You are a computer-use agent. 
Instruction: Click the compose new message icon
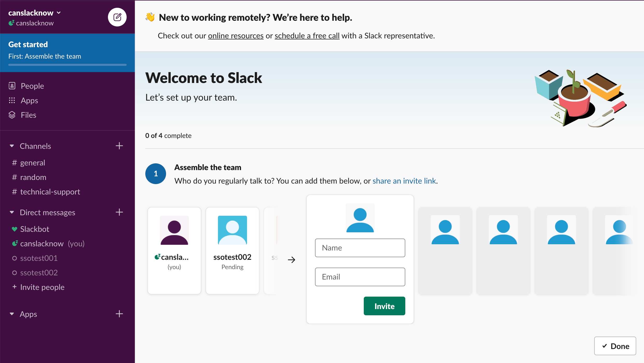(x=117, y=17)
